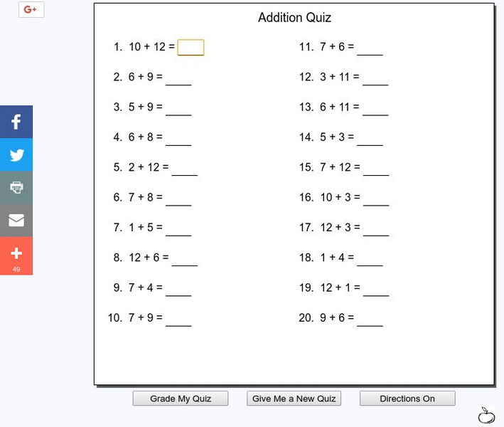Focus the answer box for 10 + 12
The image size is (504, 427).
pos(191,47)
